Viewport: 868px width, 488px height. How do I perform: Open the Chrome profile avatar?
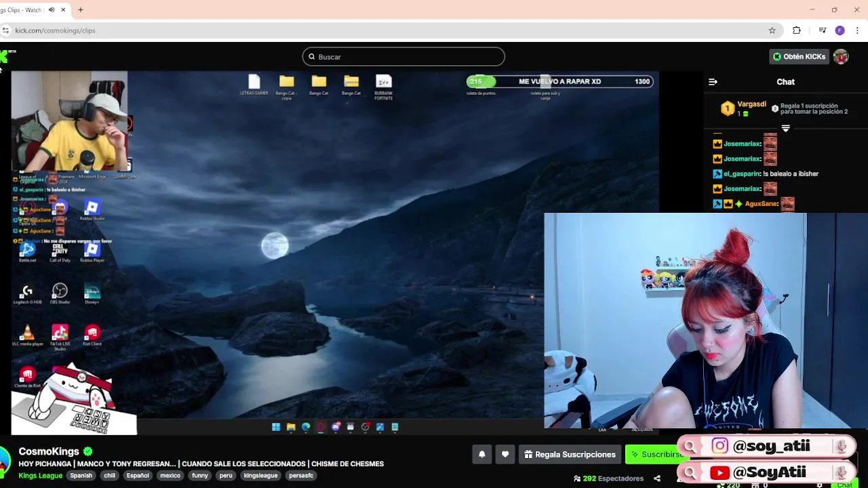840,30
